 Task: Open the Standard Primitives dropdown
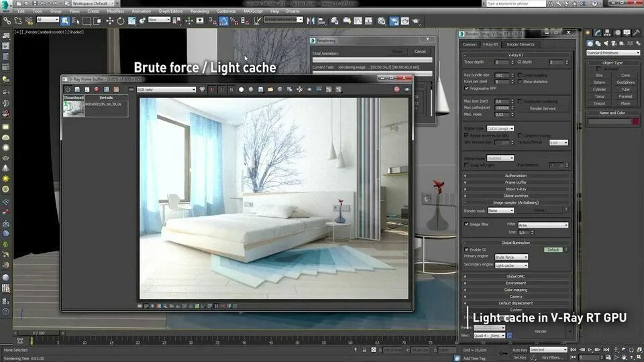[x=612, y=53]
